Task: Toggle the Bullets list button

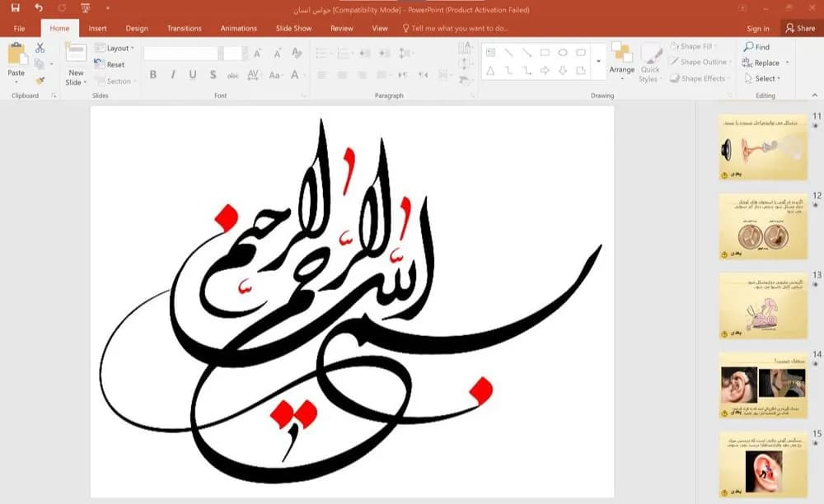Action: tap(323, 53)
